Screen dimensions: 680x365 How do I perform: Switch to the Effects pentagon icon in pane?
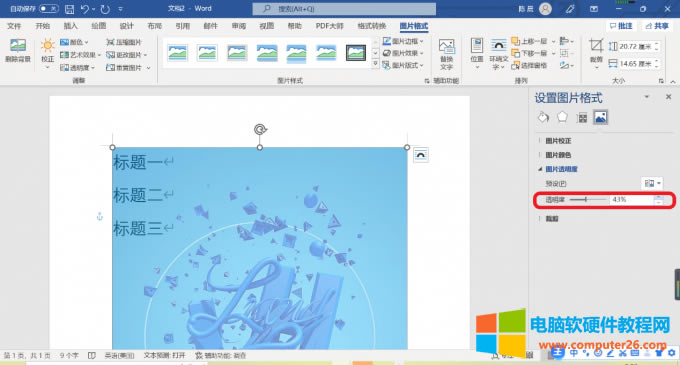(x=562, y=117)
